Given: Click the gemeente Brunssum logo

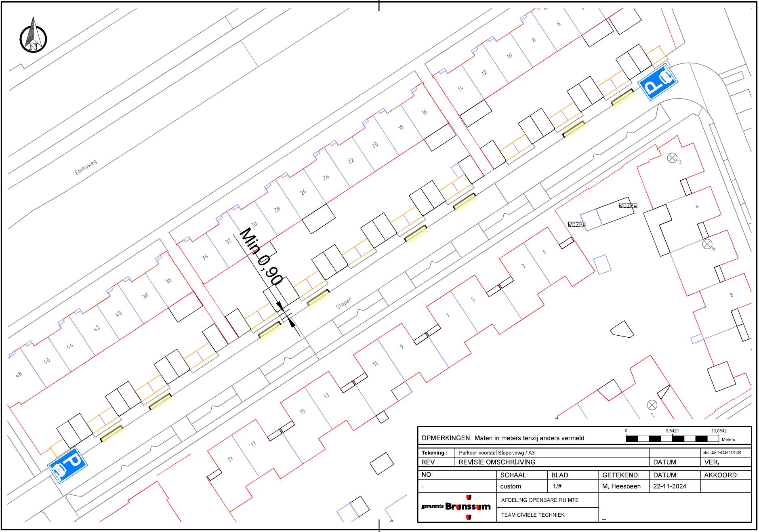Looking at the screenshot, I should pos(457,507).
